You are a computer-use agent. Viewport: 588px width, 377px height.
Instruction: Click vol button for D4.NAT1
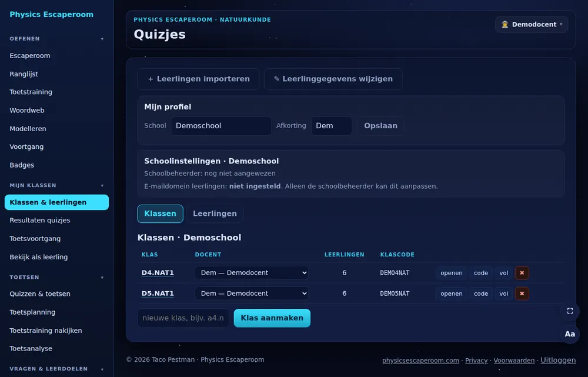point(504,273)
